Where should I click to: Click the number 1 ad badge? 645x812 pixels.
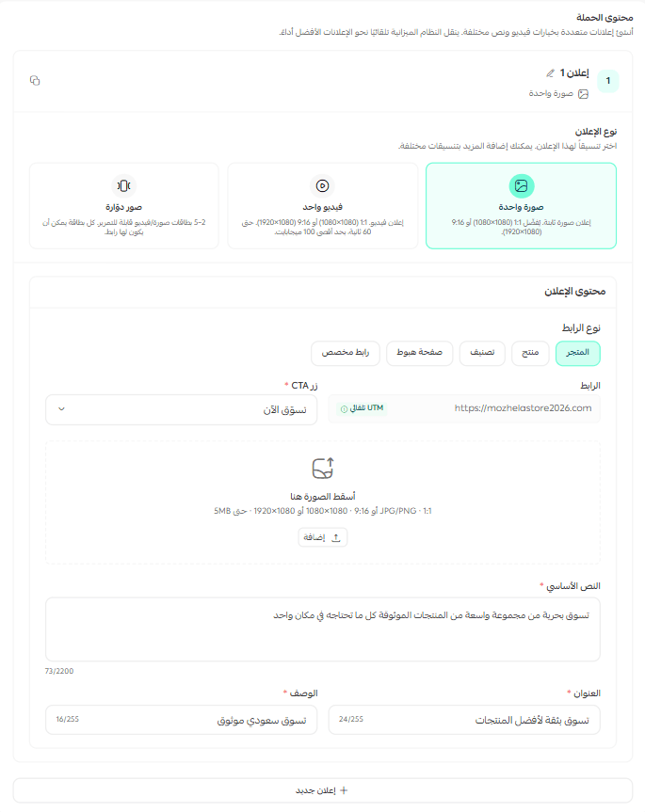(608, 81)
